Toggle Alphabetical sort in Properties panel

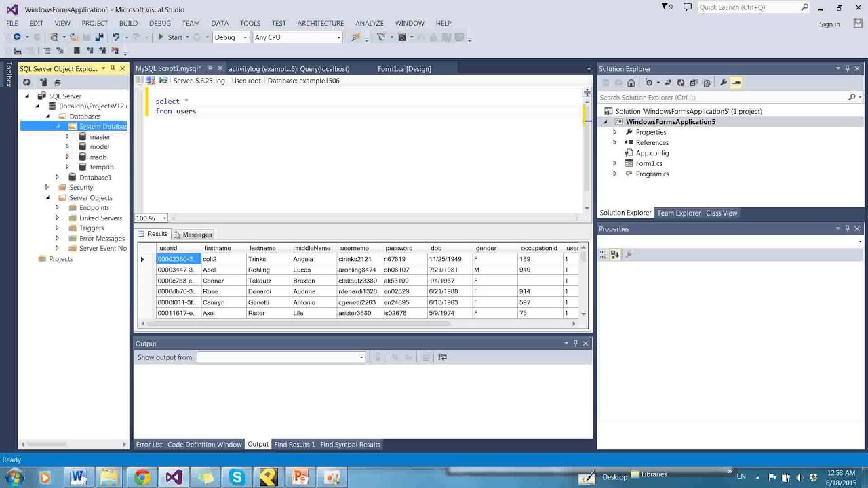615,255
